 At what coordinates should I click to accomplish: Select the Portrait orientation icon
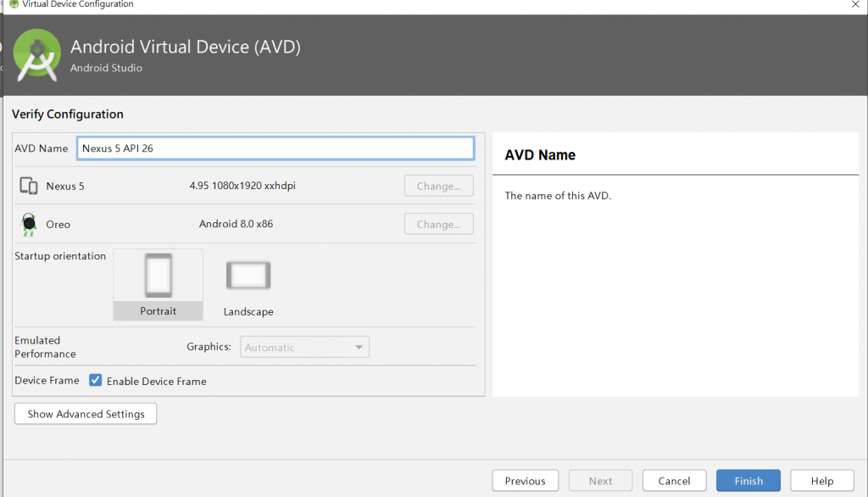click(159, 276)
